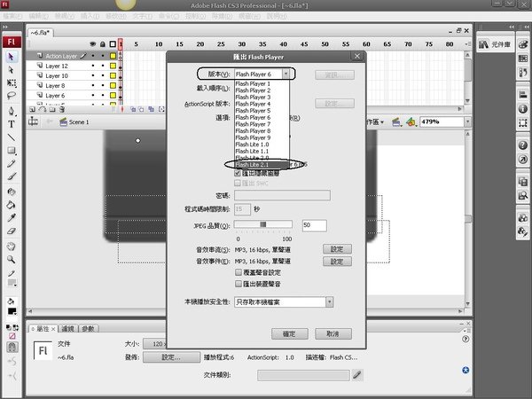Select the Selection arrow tool
Screen dimensions: 532x399
12,57
